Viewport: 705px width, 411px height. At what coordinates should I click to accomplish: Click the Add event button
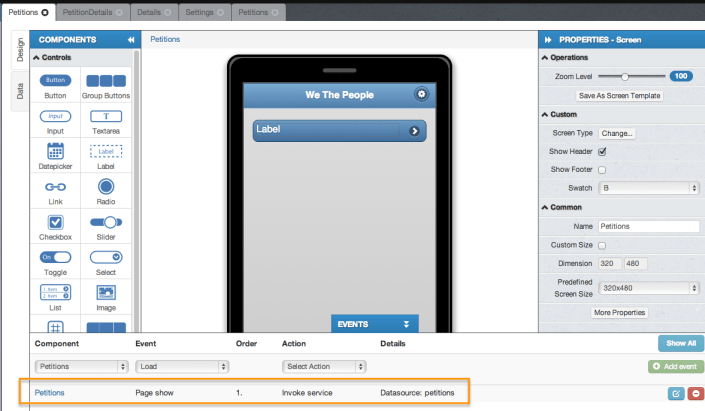pos(675,367)
